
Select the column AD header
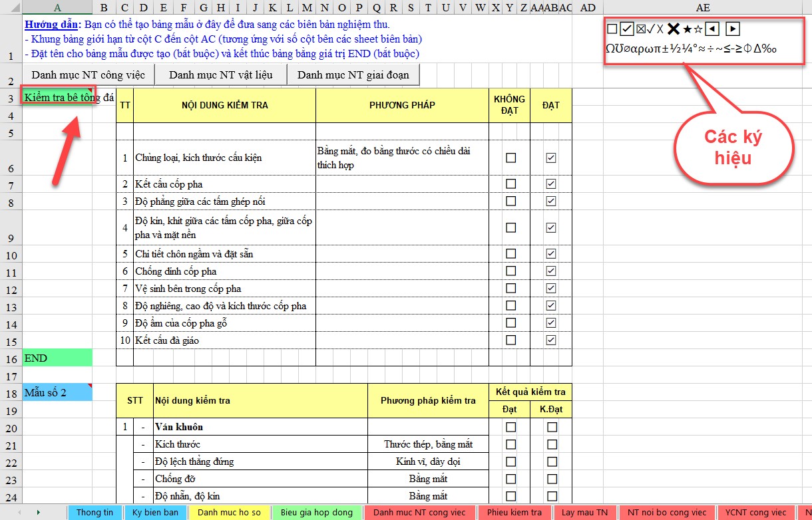pos(587,7)
